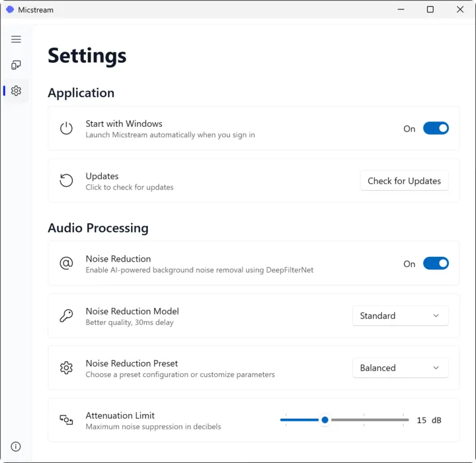Click the Application section heading
The image size is (476, 463).
click(81, 93)
